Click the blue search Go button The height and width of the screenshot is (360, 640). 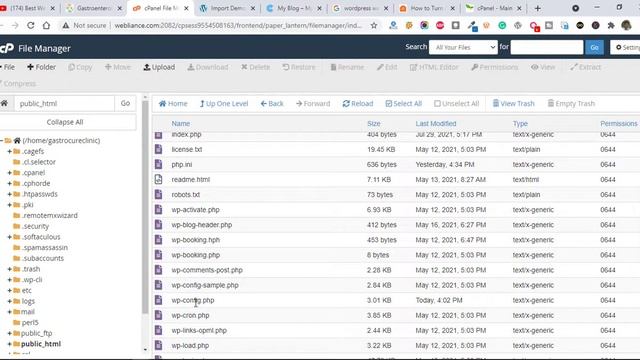tap(594, 47)
